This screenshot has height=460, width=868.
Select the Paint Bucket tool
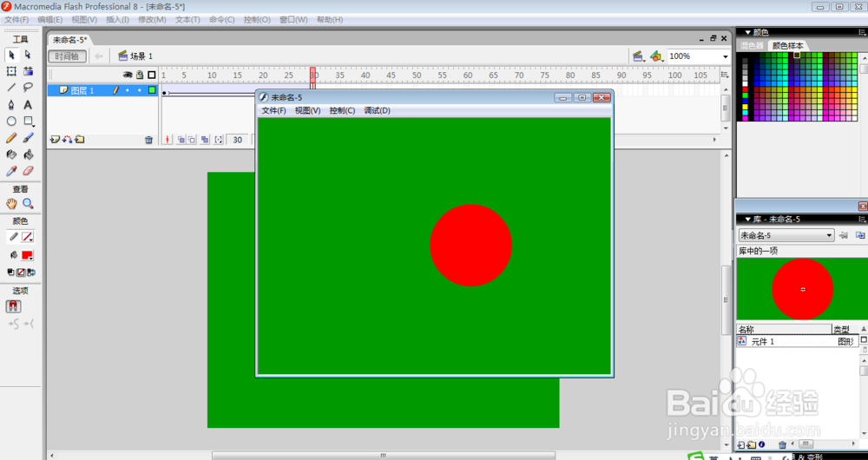(28, 154)
